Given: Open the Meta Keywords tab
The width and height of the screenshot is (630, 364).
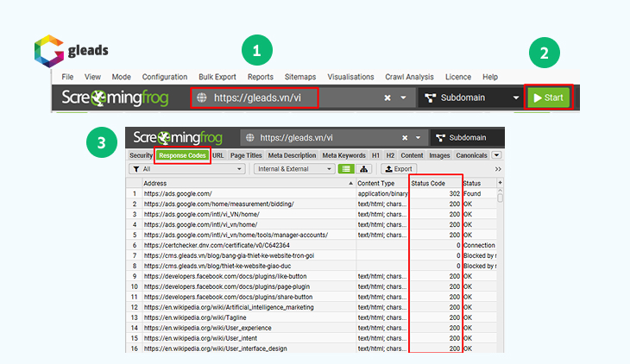Looking at the screenshot, I should click(x=344, y=155).
